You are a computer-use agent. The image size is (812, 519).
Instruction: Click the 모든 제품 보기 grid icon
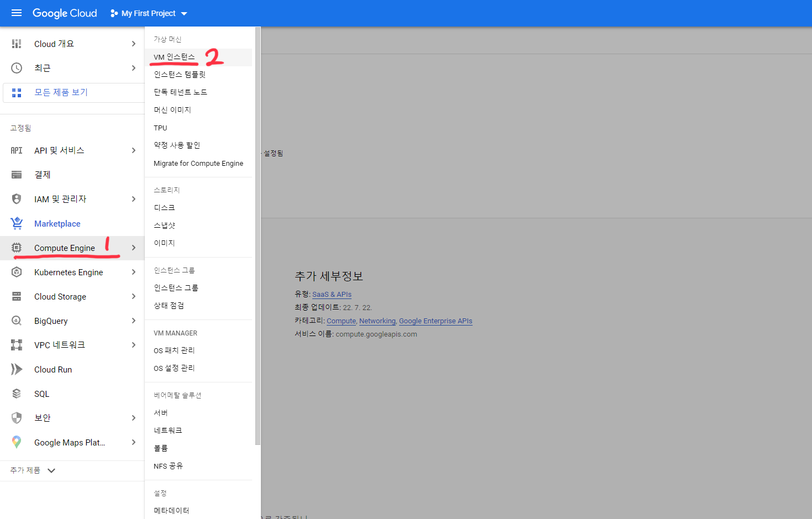coord(17,92)
